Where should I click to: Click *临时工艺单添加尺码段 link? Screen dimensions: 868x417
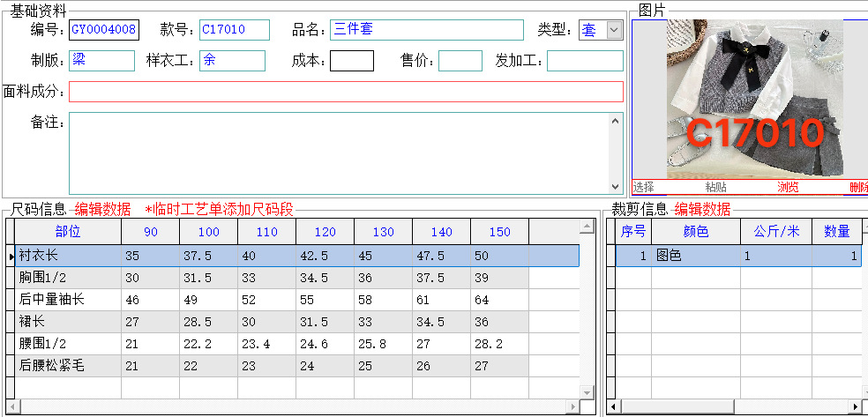220,210
